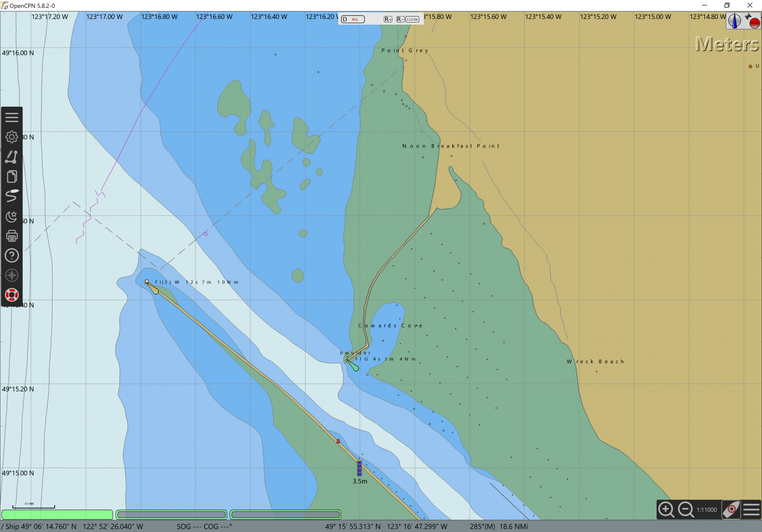Click the gray compass star icon
Image resolution: width=762 pixels, height=532 pixels.
click(12, 275)
